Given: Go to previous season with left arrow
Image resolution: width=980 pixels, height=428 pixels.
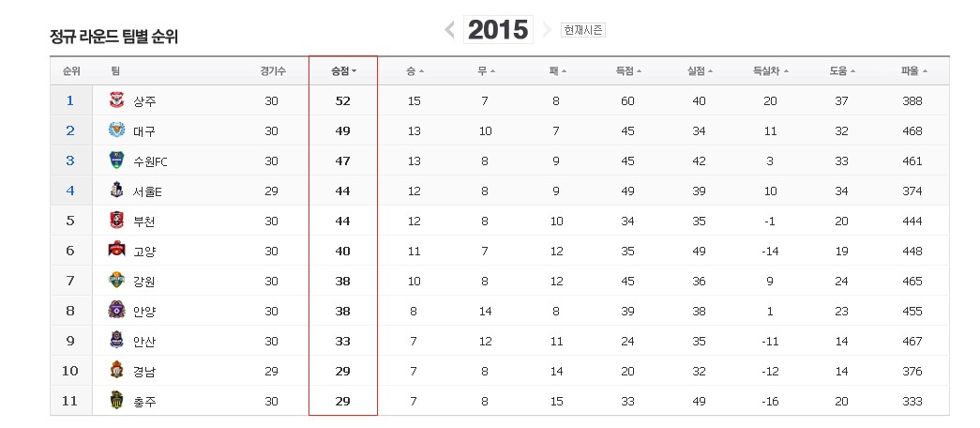Looking at the screenshot, I should (450, 30).
